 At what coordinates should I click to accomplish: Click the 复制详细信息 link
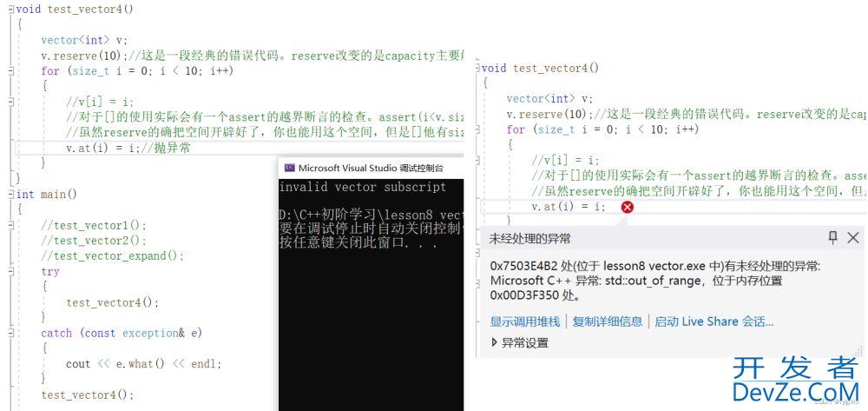608,322
